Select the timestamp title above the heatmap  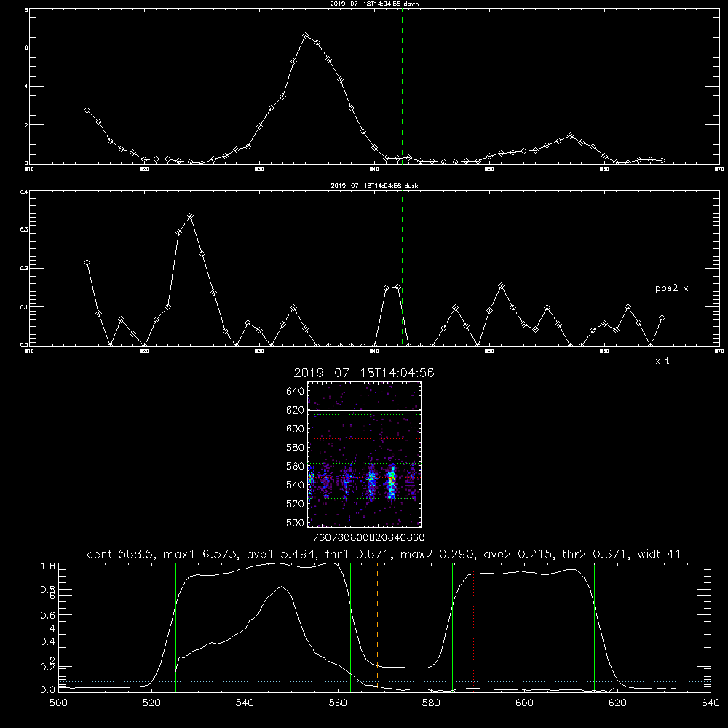point(364,373)
